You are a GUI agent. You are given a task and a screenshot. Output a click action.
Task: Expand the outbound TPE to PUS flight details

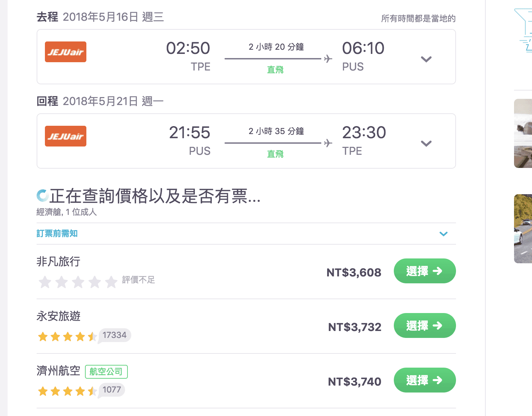click(x=426, y=59)
